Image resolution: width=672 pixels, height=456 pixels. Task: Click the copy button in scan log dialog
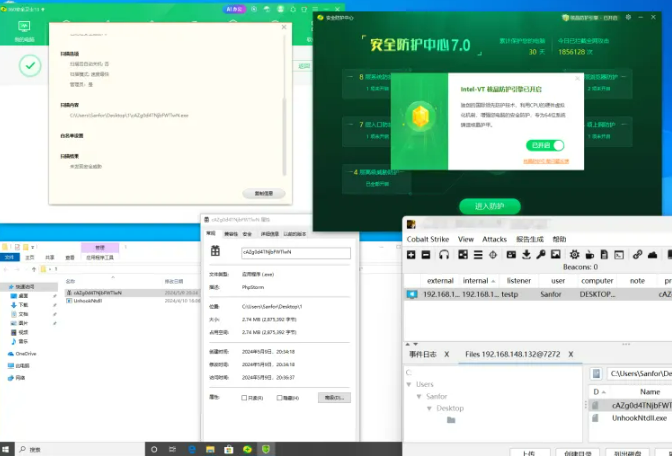click(264, 193)
